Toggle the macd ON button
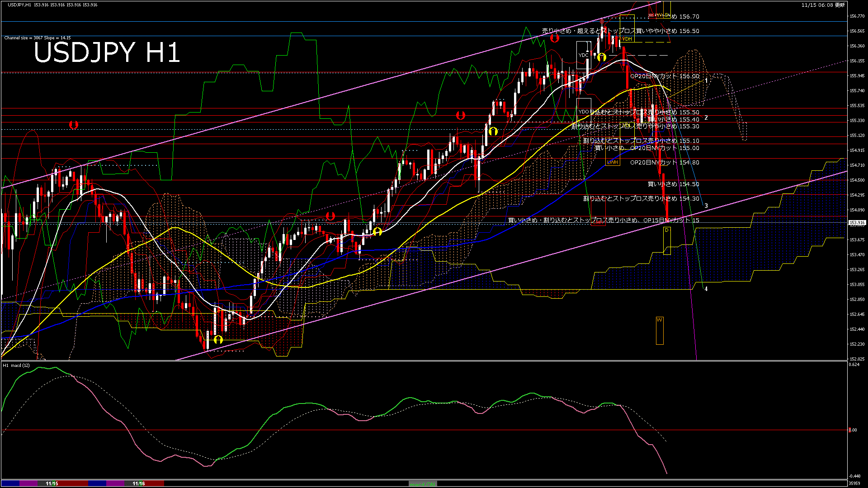This screenshot has height=488, width=868. coord(423,484)
